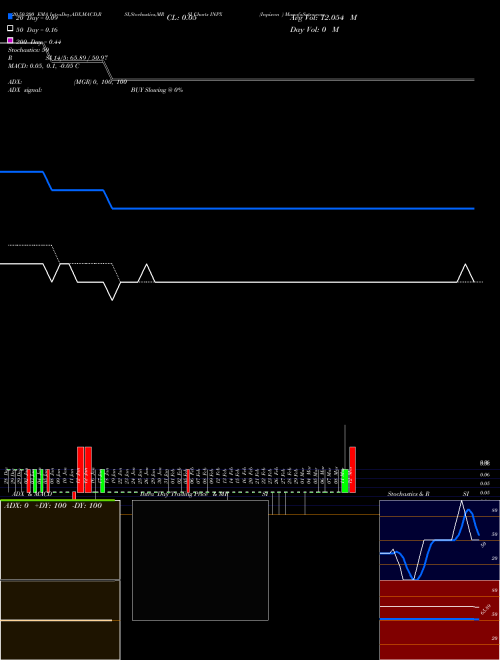The image size is (500, 660).
Task: Click the white 50 Day EMA legend swatch
Action: pos(10,28)
